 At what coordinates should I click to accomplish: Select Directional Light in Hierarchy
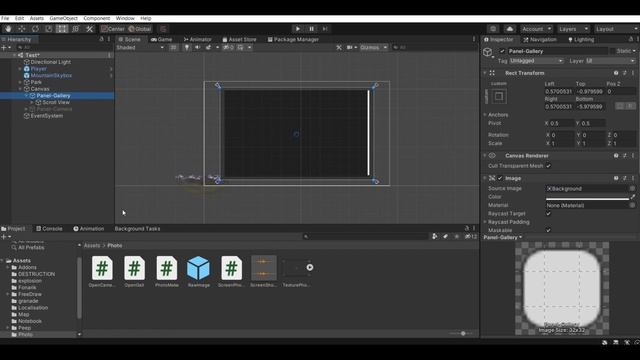(x=51, y=62)
